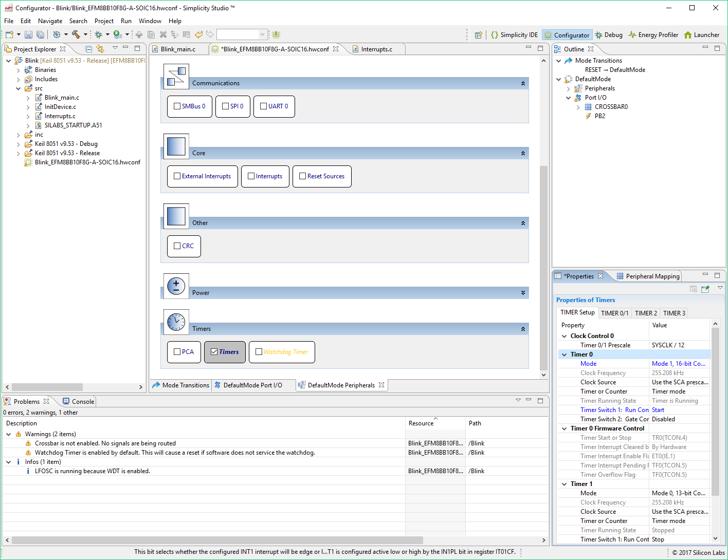Click Link with Editor icon

[100, 49]
